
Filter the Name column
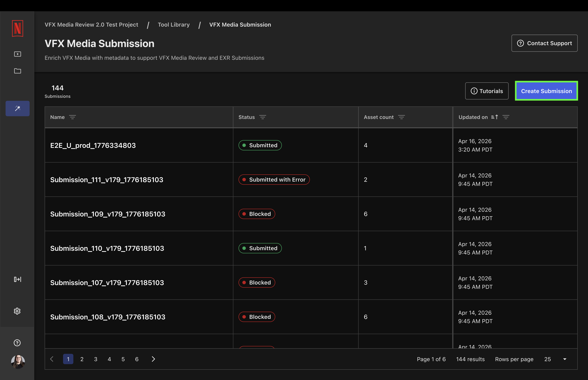coord(72,117)
